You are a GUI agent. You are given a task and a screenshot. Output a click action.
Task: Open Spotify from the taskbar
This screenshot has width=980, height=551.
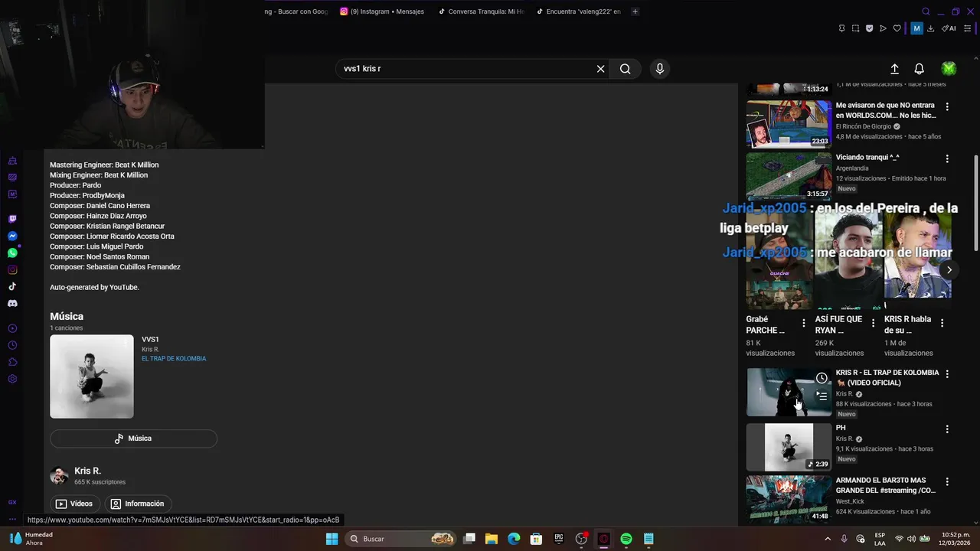(626, 539)
